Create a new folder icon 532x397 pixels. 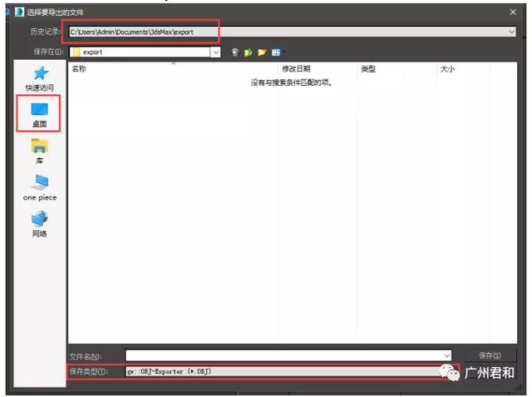pos(262,52)
